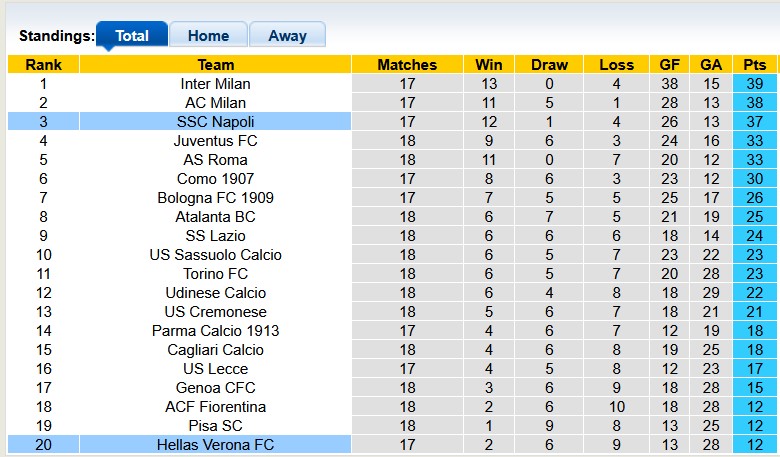Select Bologna FC 1909 in standings
780x457 pixels.
[x=216, y=198]
